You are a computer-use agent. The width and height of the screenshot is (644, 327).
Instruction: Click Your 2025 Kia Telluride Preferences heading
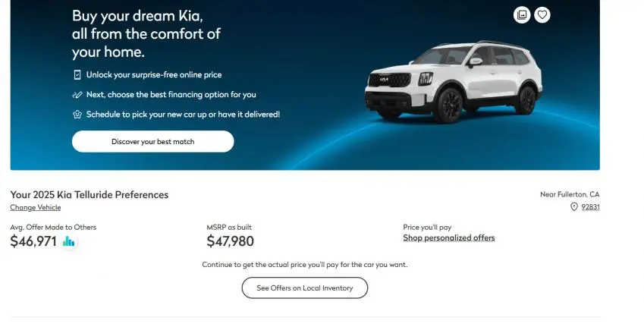(90, 195)
